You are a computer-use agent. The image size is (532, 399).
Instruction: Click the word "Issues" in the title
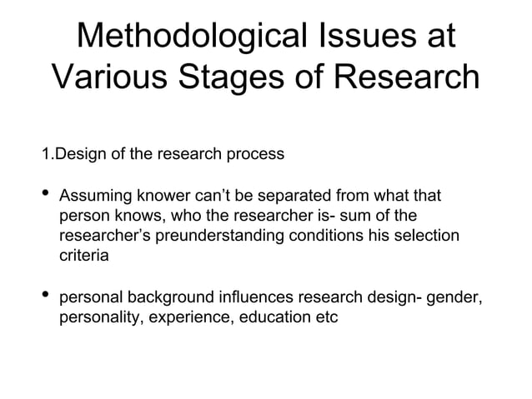click(x=368, y=36)
